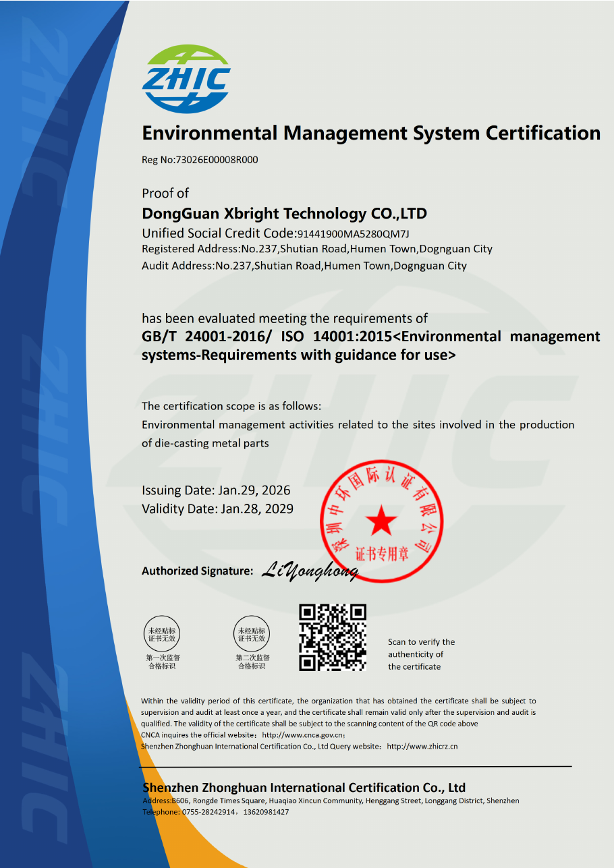Click 'has been evaluated meeting the requirements of'

point(285,318)
